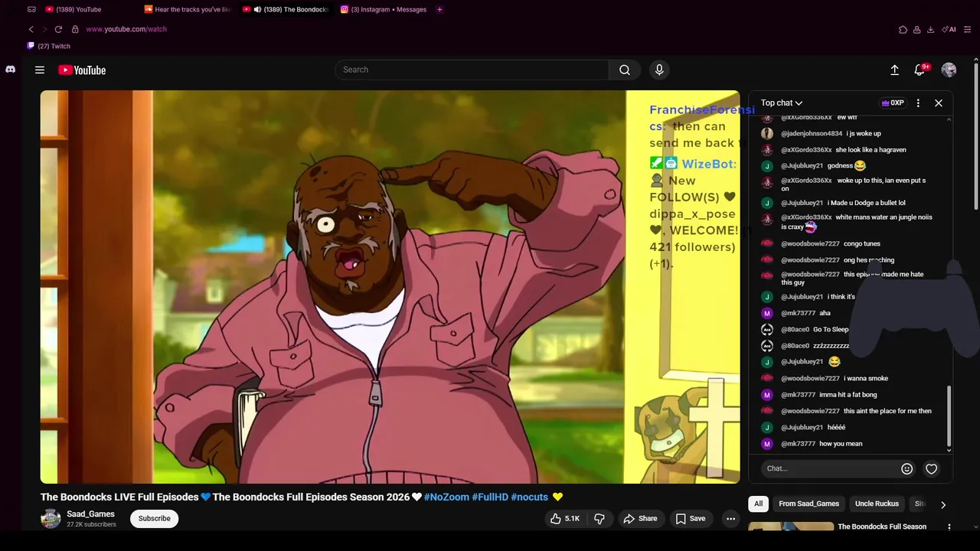Image resolution: width=980 pixels, height=551 pixels.
Task: Open the 0XP crown badge
Action: 893,103
